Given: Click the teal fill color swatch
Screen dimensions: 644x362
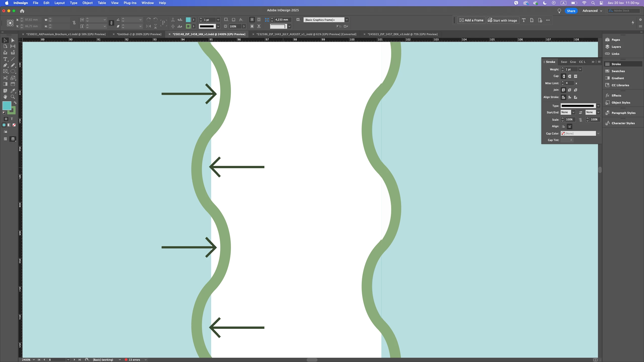Looking at the screenshot, I should [x=7, y=106].
